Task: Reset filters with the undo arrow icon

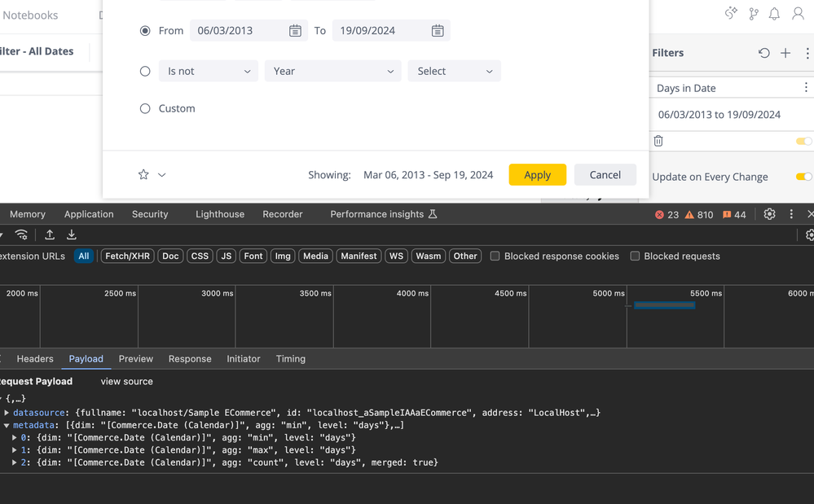Action: (x=763, y=53)
